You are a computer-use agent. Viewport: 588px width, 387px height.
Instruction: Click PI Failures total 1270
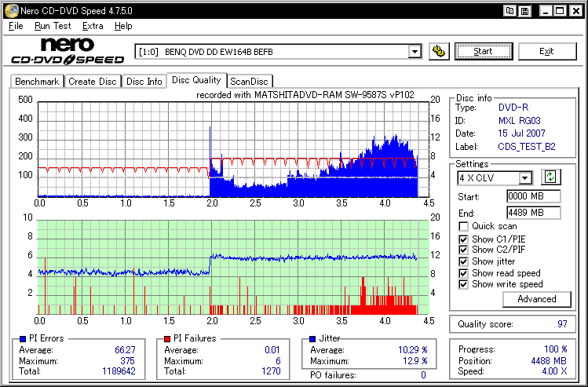pos(271,371)
